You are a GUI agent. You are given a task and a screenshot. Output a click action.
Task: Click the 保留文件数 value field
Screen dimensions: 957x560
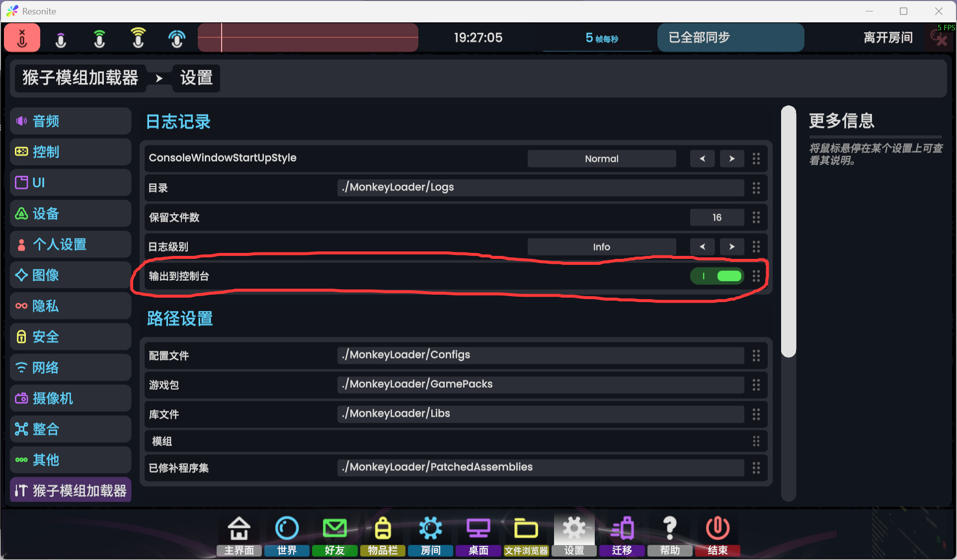[717, 217]
